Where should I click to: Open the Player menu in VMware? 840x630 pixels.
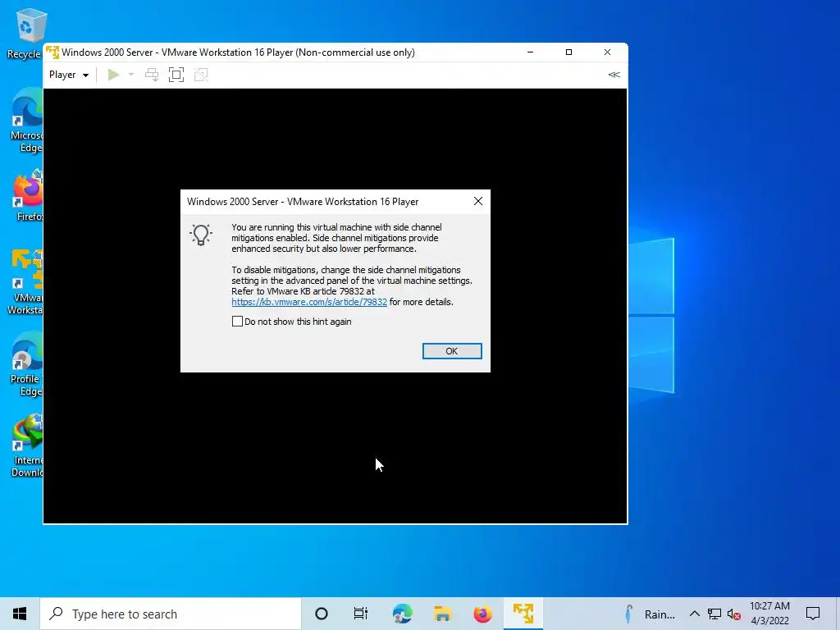(x=69, y=75)
